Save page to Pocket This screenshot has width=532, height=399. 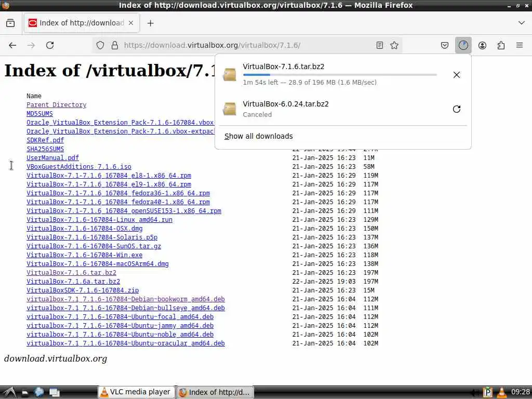[x=445, y=45]
